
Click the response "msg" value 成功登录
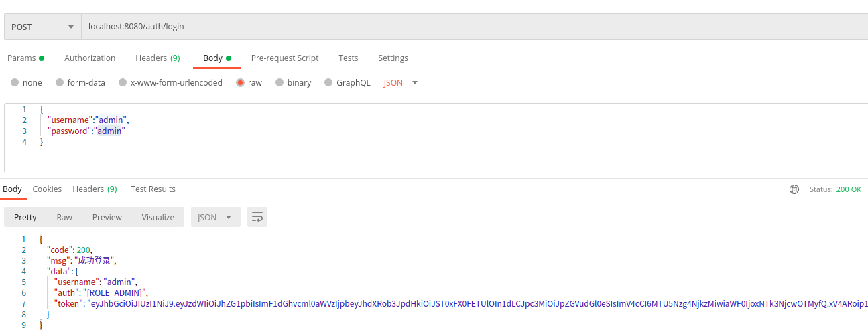coord(95,261)
